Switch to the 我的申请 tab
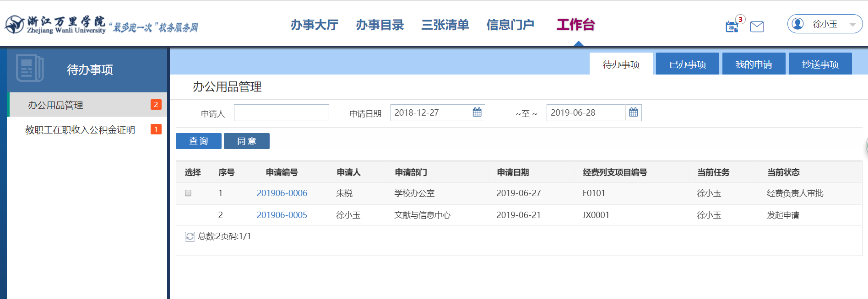 [x=754, y=64]
